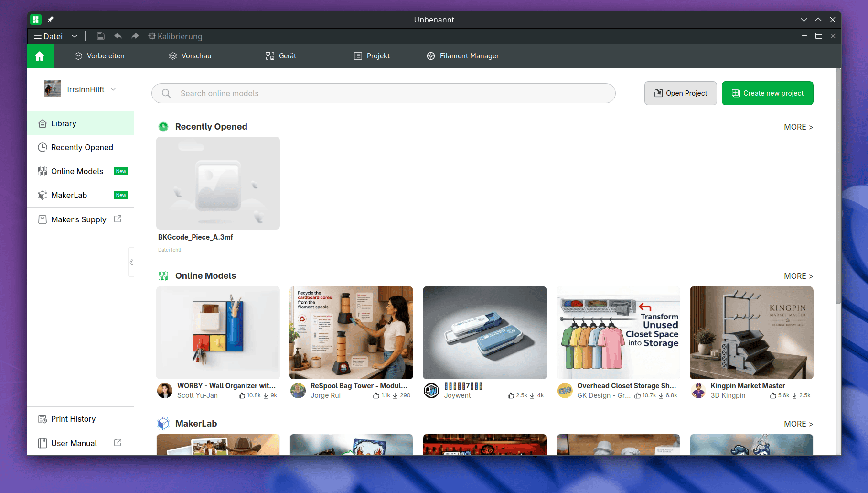Open User Manual sidebar link
The image size is (868, 493).
click(x=80, y=443)
